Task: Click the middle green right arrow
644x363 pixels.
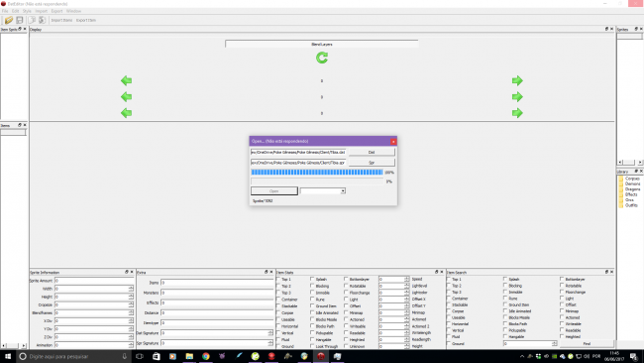Action: (517, 96)
